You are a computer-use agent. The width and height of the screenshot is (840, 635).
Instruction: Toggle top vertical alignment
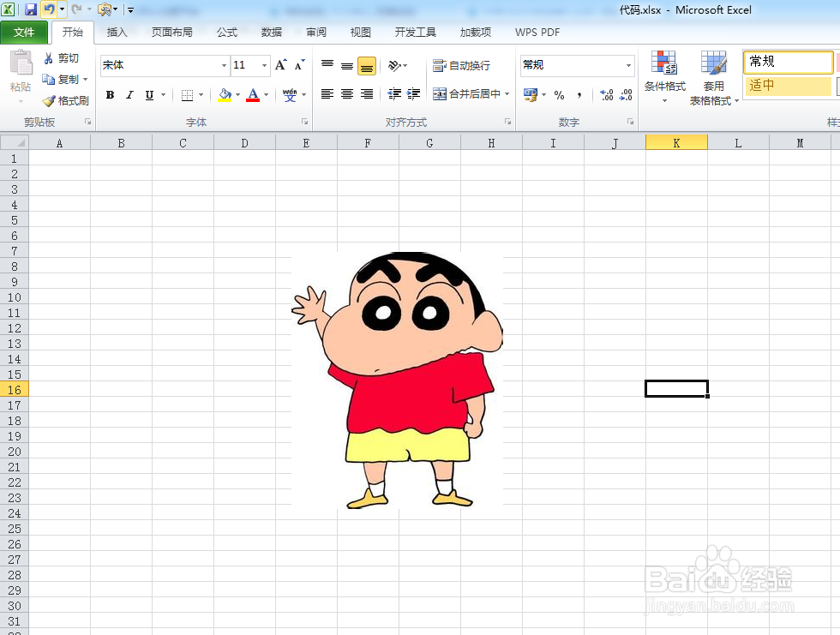coord(327,65)
